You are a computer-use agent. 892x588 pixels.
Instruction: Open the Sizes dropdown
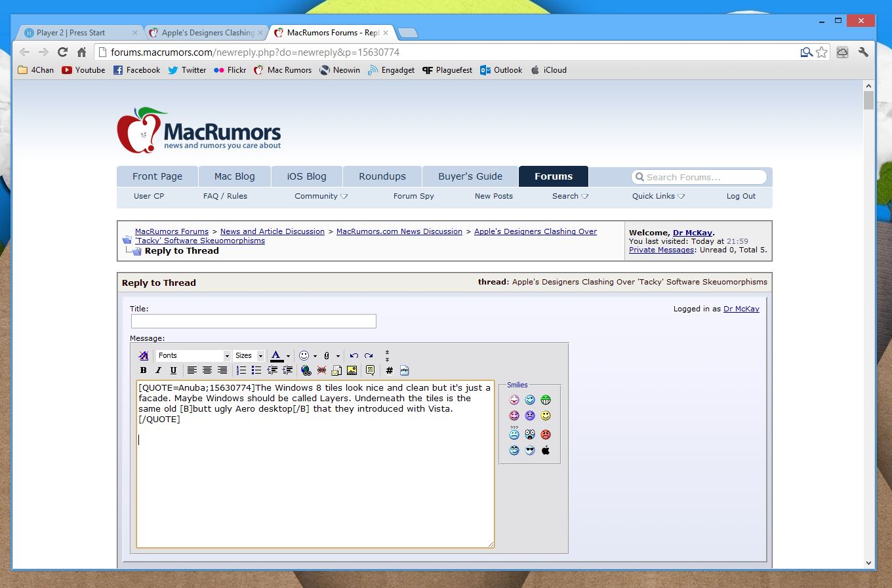[x=249, y=355]
